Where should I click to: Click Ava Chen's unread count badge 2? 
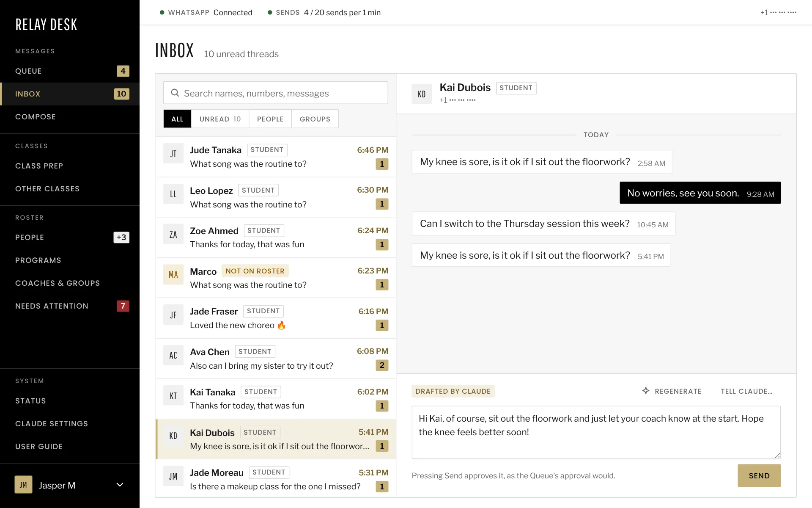(x=382, y=365)
